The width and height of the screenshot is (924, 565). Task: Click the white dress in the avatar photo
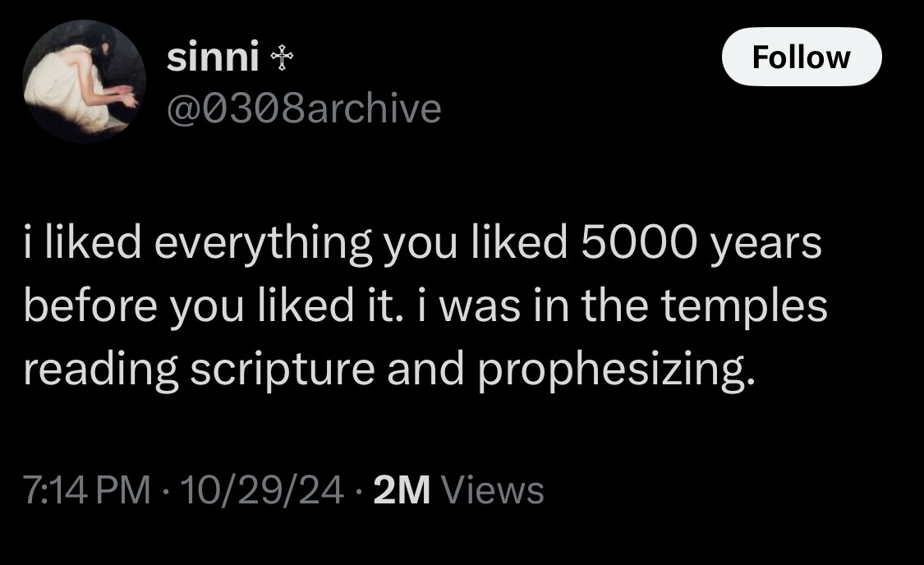pos(65,89)
